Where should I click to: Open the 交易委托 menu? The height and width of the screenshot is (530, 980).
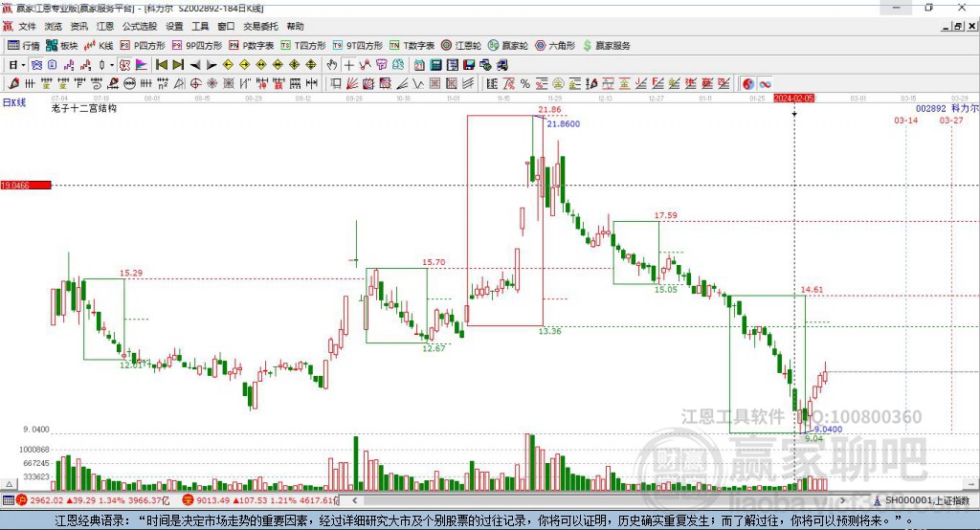pos(260,26)
